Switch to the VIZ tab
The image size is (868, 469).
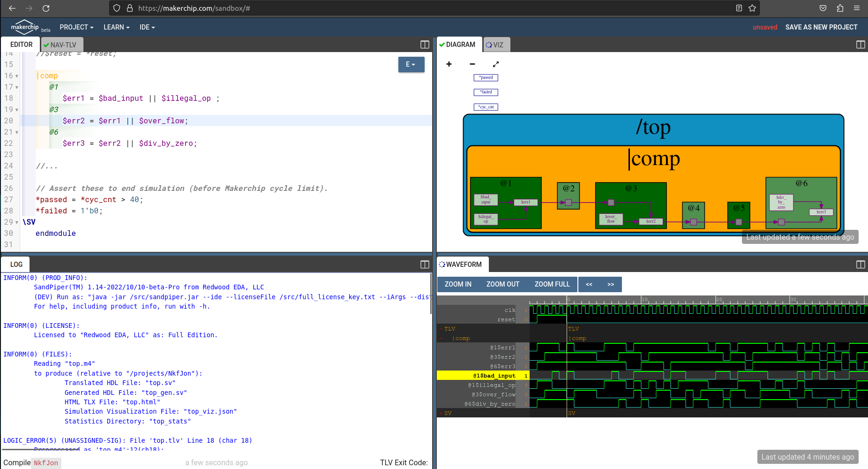pos(496,45)
